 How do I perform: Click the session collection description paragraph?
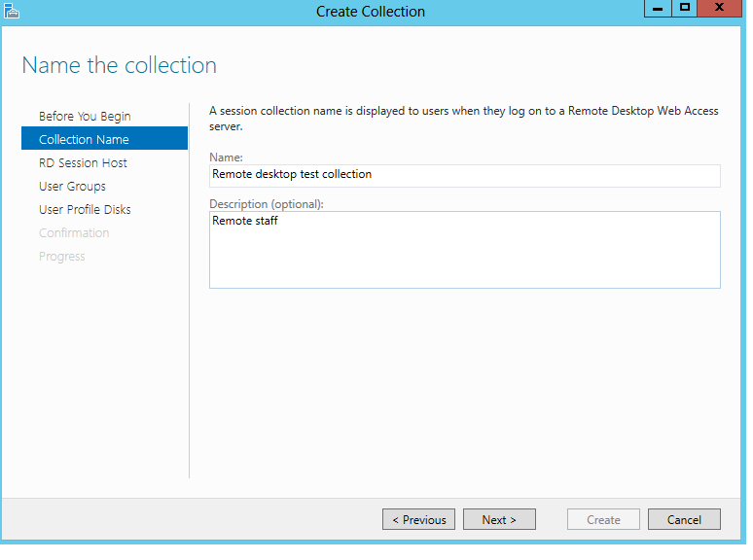pyautogui.click(x=463, y=119)
